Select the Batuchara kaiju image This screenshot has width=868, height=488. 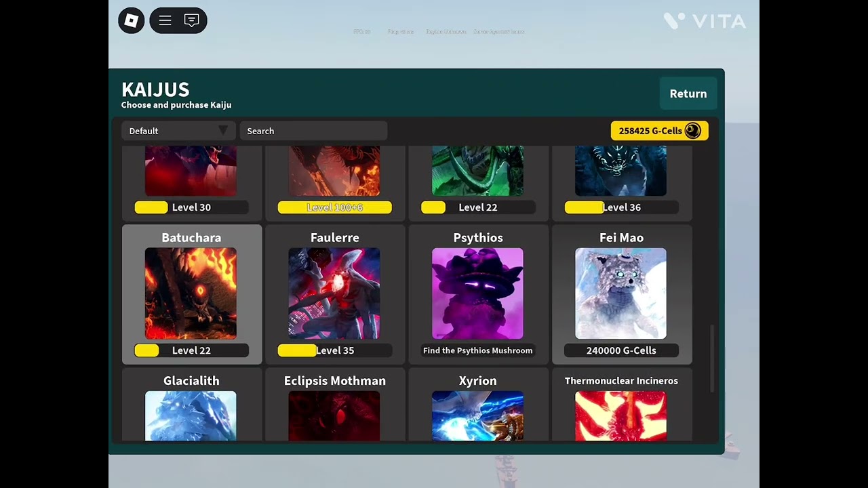191,293
